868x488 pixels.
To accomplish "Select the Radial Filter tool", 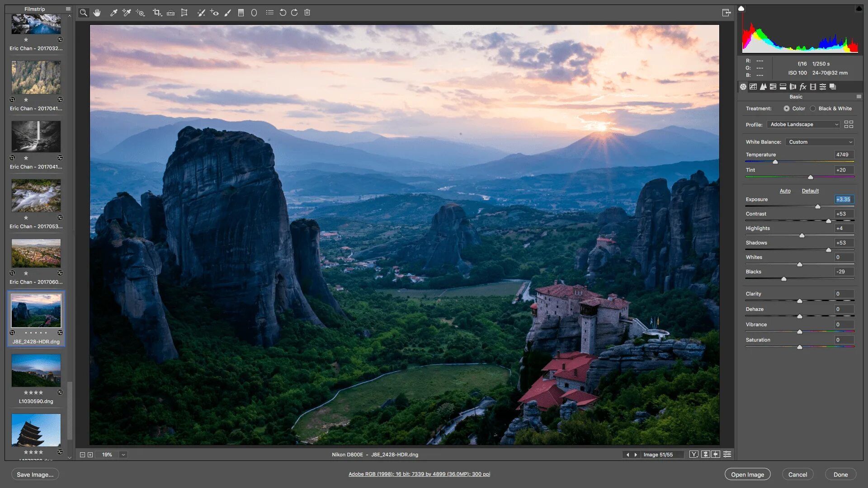I will tap(254, 13).
